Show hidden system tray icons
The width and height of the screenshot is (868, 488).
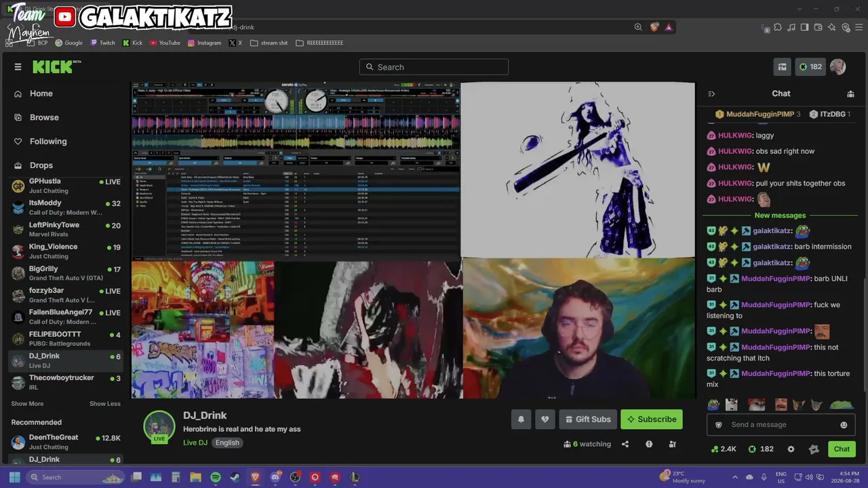point(734,477)
